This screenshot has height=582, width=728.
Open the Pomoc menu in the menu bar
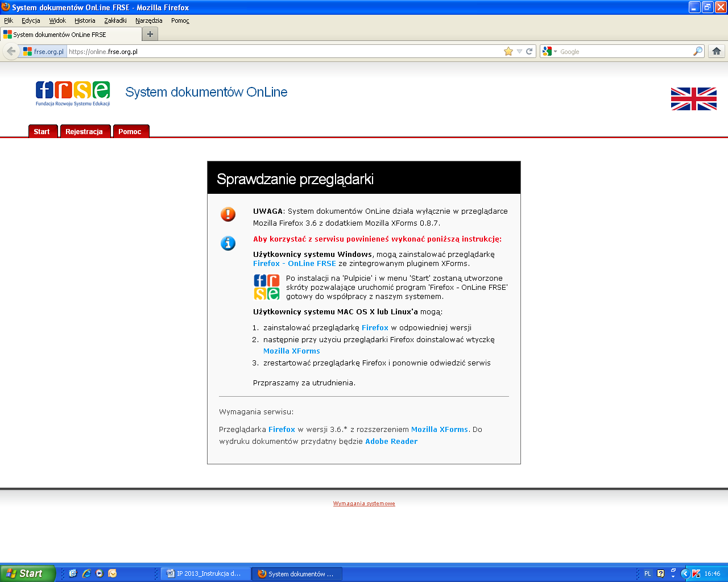click(180, 20)
